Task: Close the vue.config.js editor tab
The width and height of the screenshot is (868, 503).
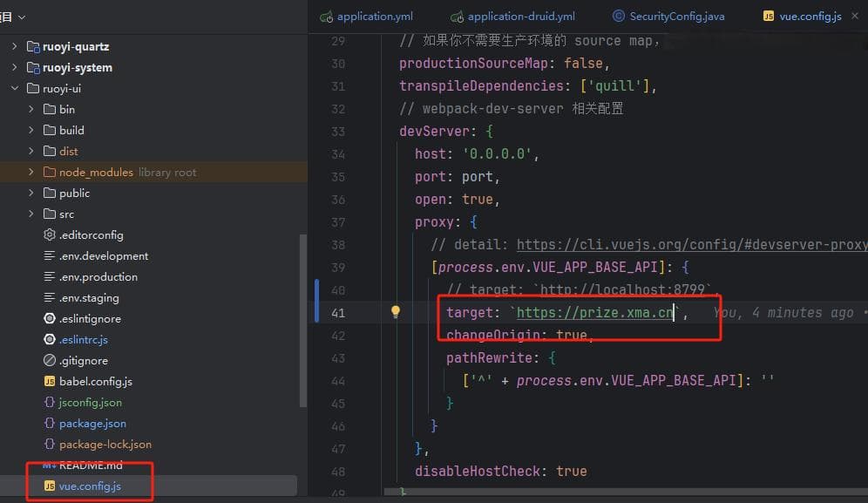Action: coord(855,16)
